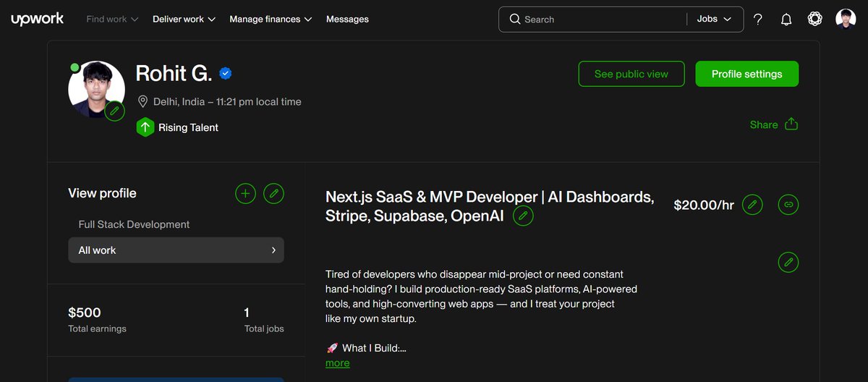Open the notifications bell
The image size is (868, 382).
786,20
